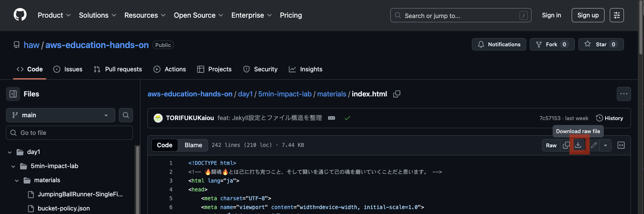
Task: Open materials in the breadcrumb
Action: click(332, 94)
